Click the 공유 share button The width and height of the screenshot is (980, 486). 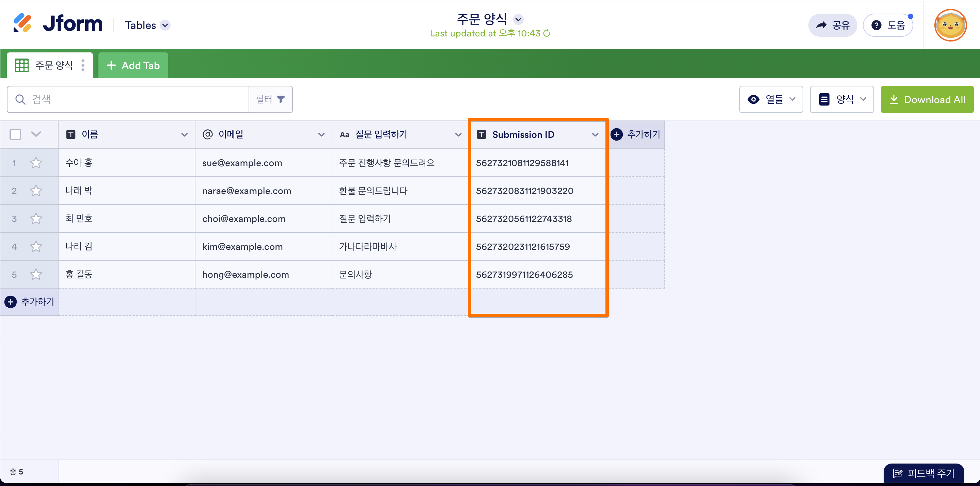click(x=833, y=26)
